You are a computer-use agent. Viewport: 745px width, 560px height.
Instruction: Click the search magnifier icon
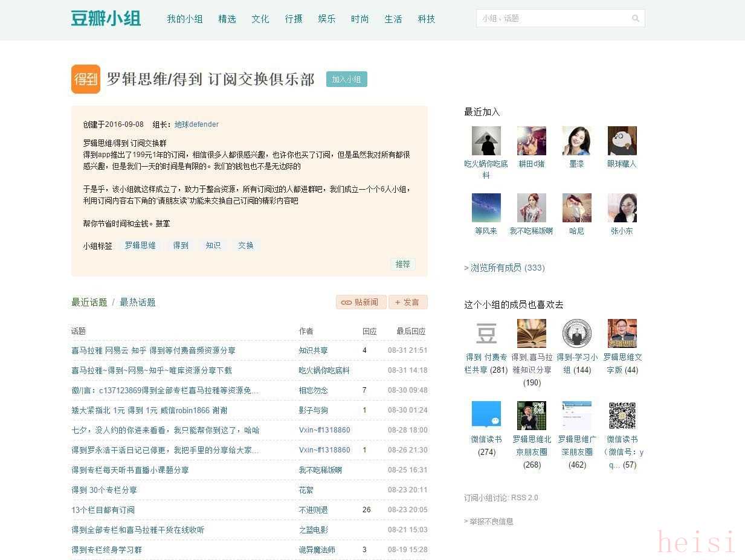[x=636, y=19]
